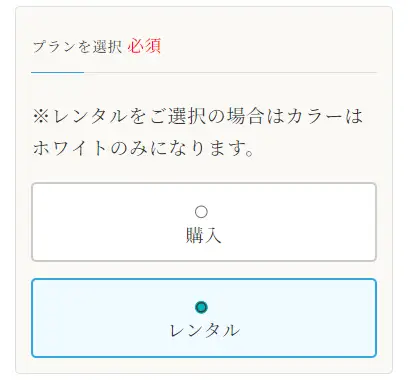Click the ホワイトのみになります note line
The image size is (408, 380).
(144, 148)
